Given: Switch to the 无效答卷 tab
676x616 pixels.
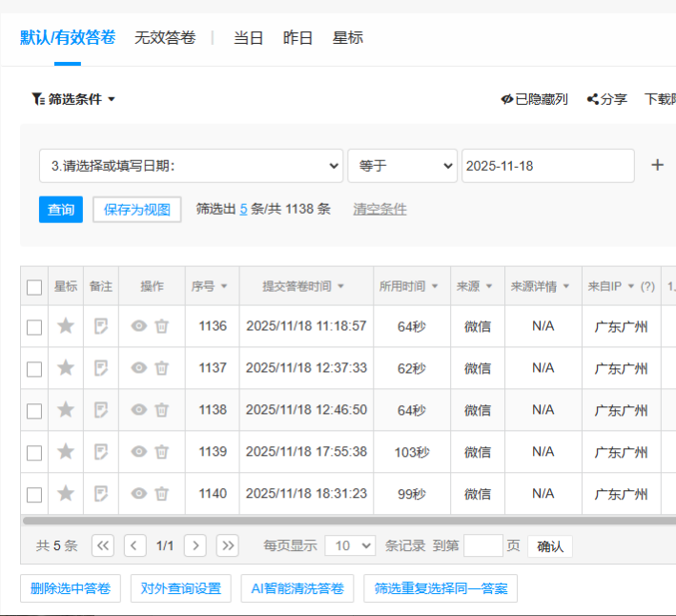Looking at the screenshot, I should tap(165, 38).
